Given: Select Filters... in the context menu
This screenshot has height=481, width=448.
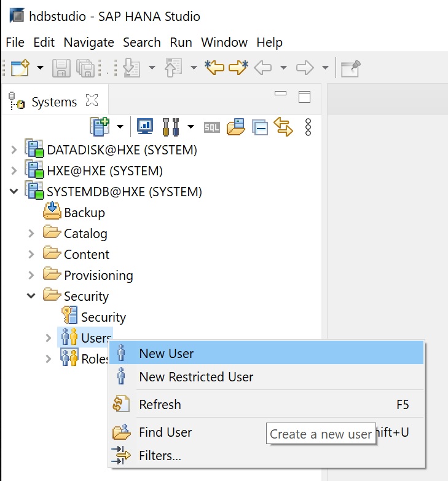Looking at the screenshot, I should [160, 456].
